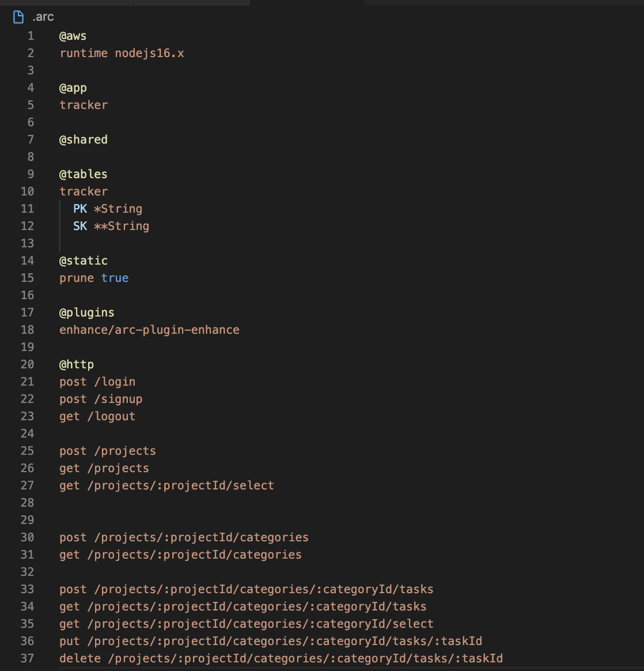Click on the @plugins pragma
Image resolution: width=644 pixels, height=671 pixels.
[87, 312]
